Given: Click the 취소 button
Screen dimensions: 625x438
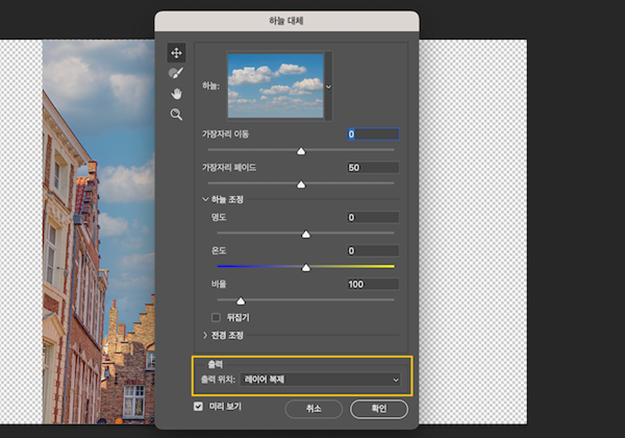Looking at the screenshot, I should (x=314, y=409).
